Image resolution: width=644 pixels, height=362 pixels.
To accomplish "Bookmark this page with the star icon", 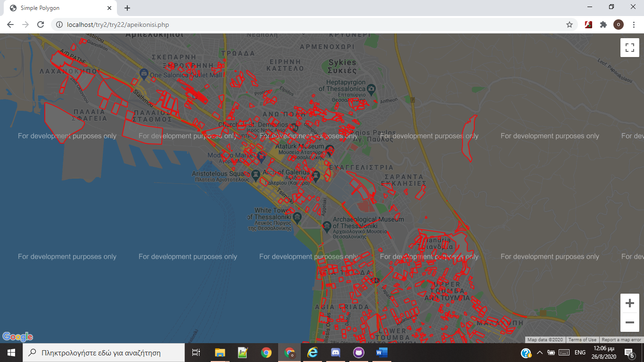I will pyautogui.click(x=570, y=25).
